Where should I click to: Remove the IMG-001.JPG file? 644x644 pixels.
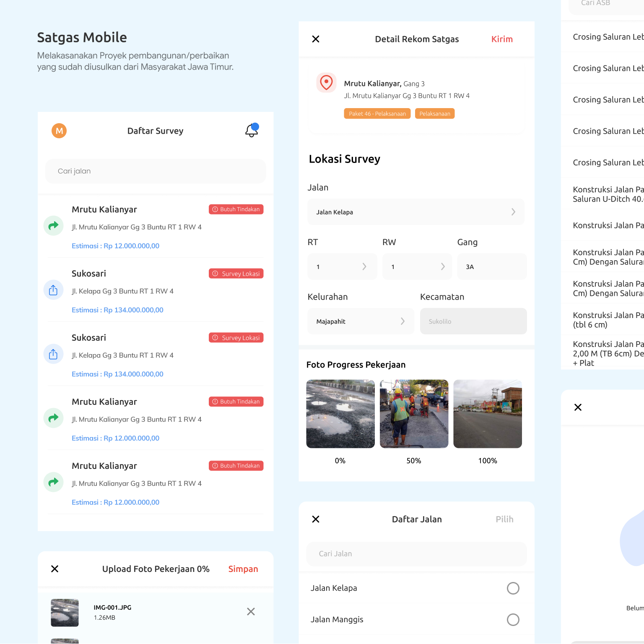pyautogui.click(x=251, y=612)
